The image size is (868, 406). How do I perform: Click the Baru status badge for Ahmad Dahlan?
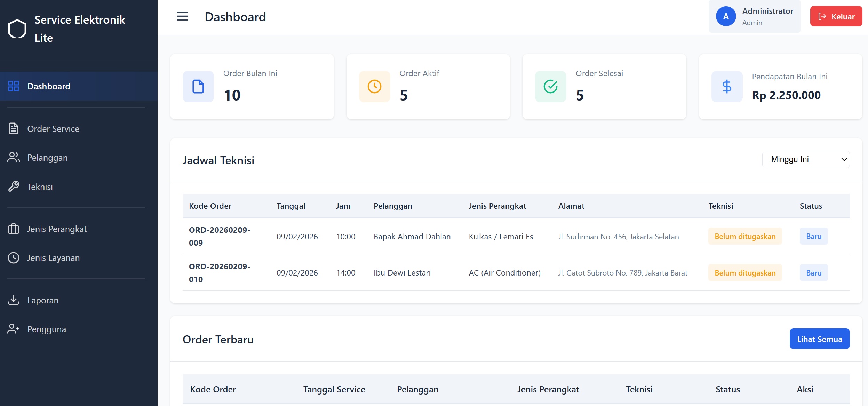(x=813, y=236)
